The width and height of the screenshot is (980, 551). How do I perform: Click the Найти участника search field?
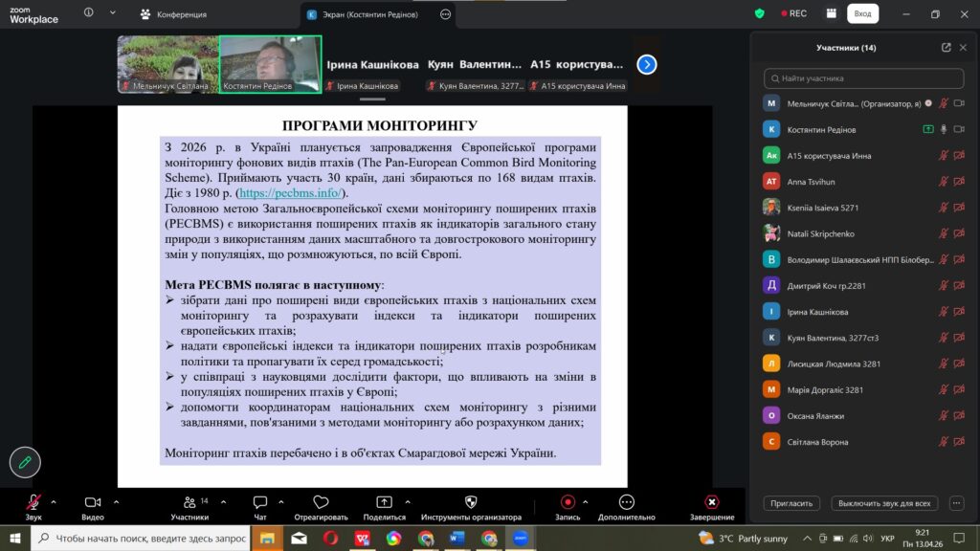click(864, 78)
